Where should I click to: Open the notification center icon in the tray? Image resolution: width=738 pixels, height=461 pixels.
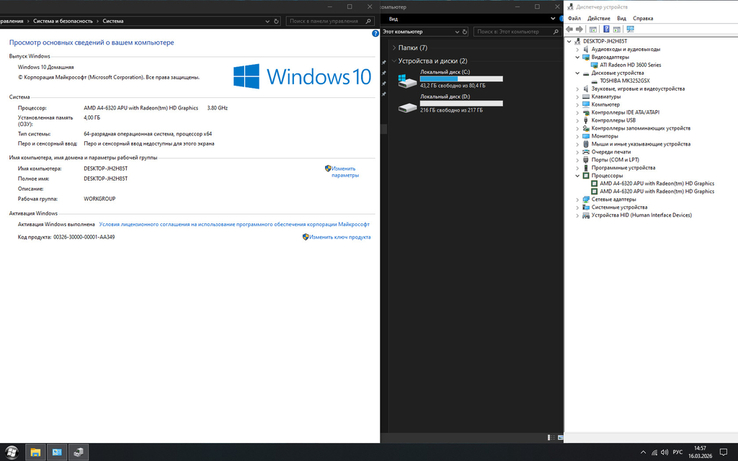[724, 453]
